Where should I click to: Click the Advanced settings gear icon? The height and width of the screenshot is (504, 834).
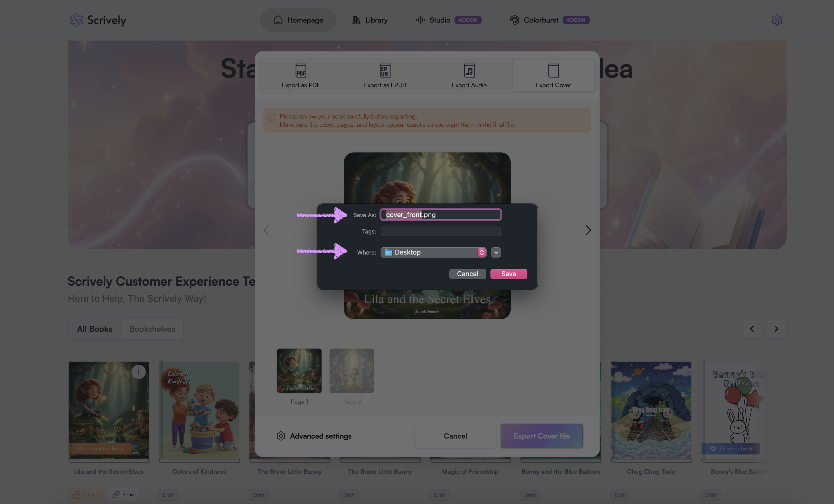[x=281, y=436]
